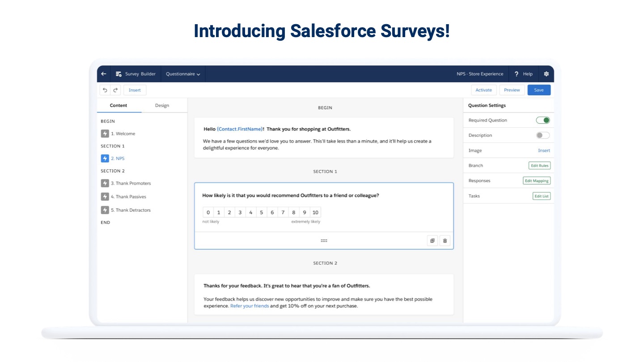The height and width of the screenshot is (362, 644).
Task: Select rating 10 on the NPS scale
Action: (x=315, y=212)
